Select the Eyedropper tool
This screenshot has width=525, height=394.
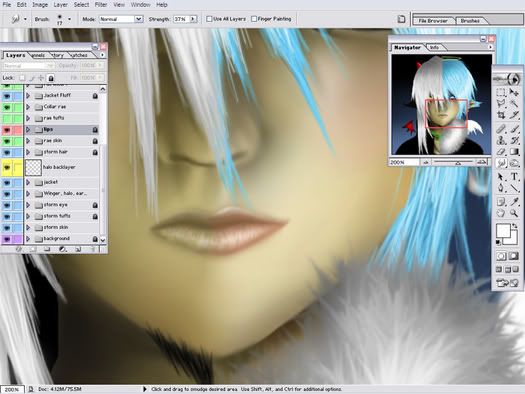click(514, 202)
